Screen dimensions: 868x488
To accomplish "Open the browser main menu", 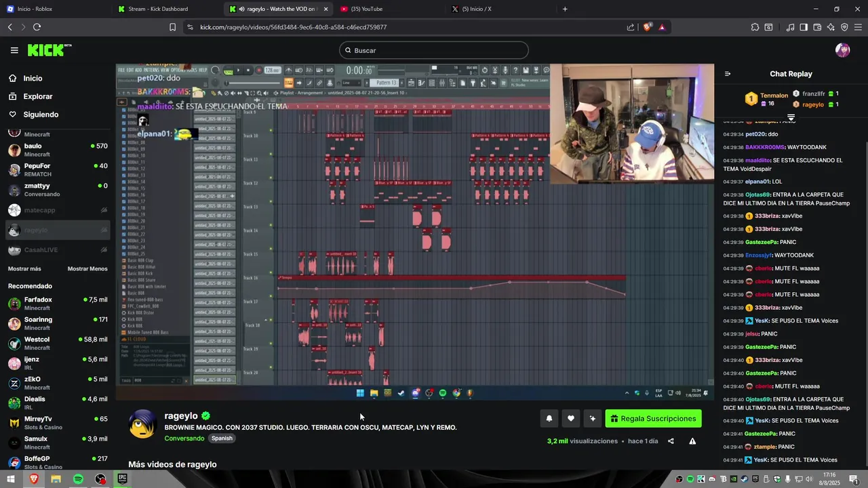I will tap(858, 27).
